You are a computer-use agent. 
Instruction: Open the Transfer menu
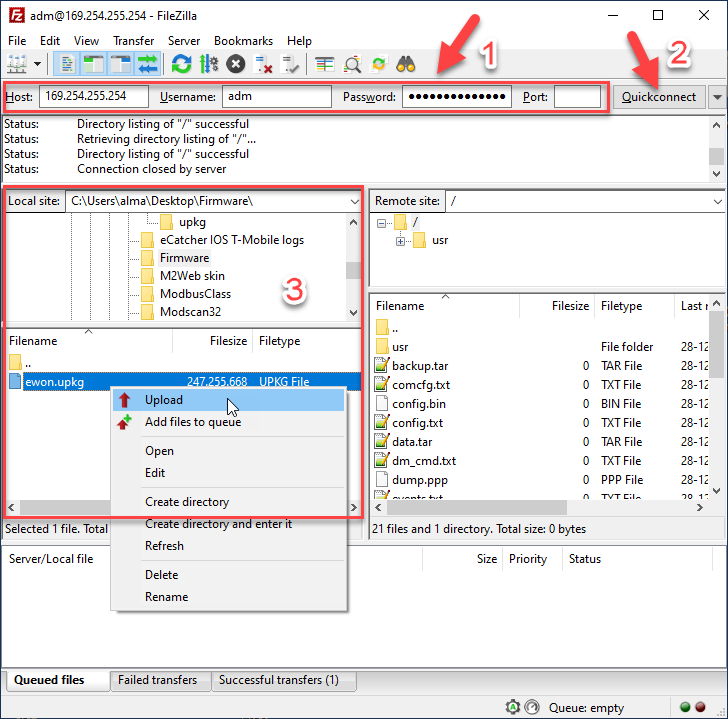(x=134, y=41)
